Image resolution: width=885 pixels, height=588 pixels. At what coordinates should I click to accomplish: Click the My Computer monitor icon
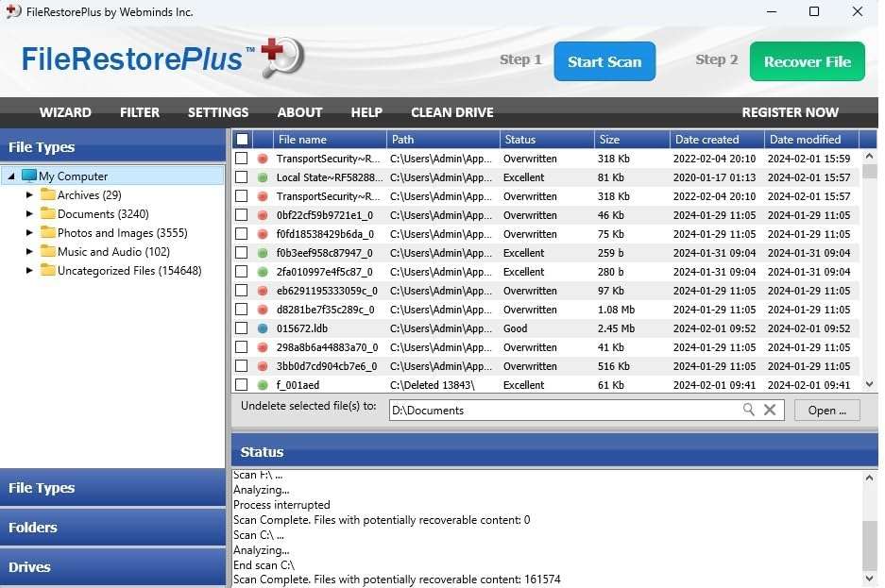click(28, 176)
